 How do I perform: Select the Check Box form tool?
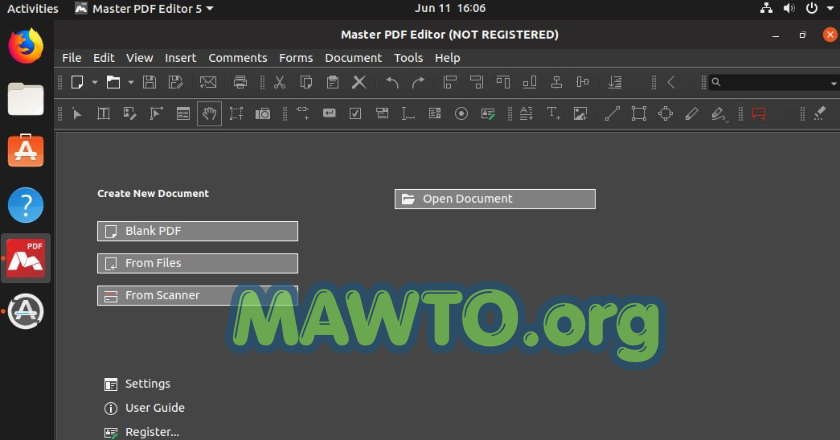(355, 114)
